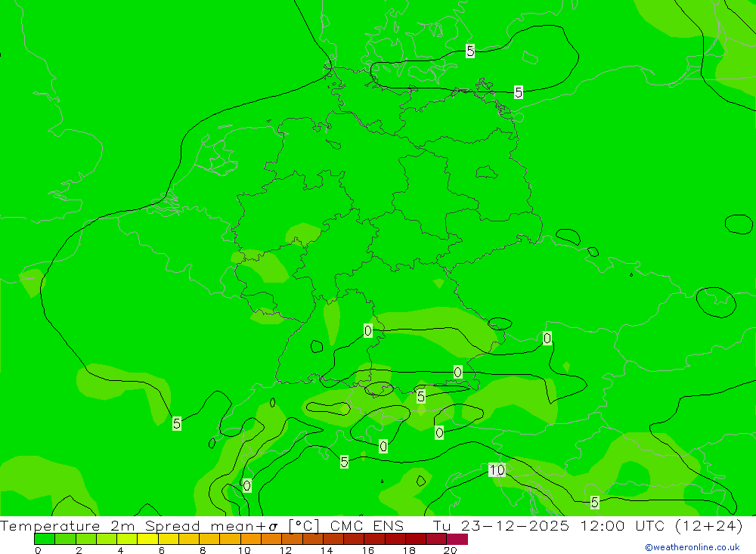Click the crimson swatch above legend value 20

point(457,539)
